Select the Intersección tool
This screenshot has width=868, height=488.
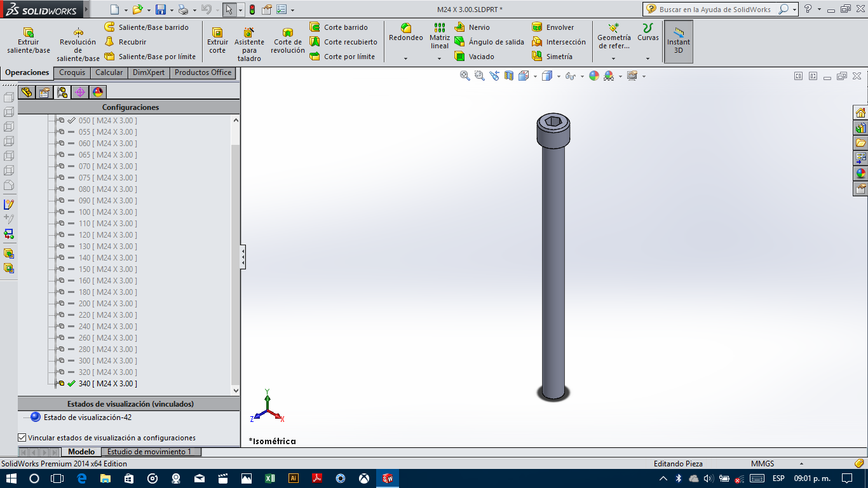559,42
